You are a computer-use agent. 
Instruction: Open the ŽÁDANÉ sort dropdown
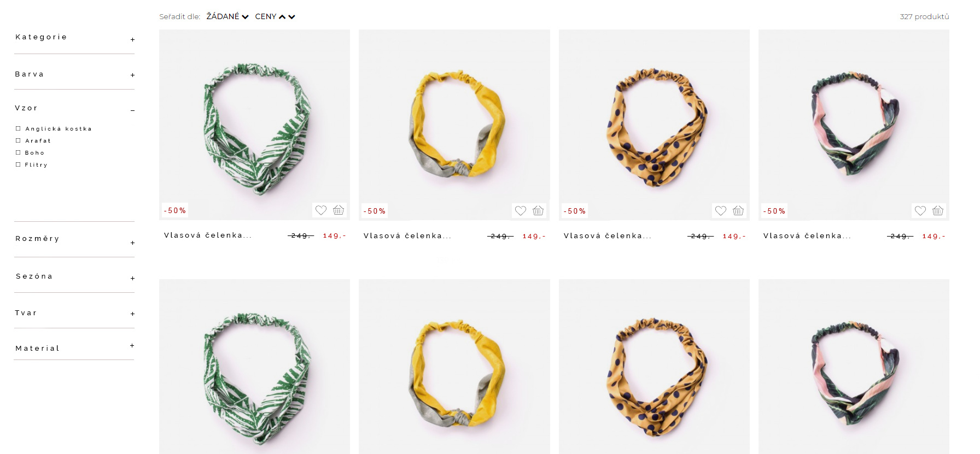coord(227,16)
